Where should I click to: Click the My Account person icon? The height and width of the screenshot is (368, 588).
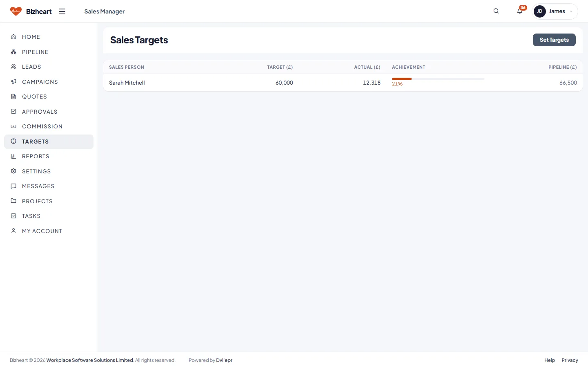coord(13,231)
